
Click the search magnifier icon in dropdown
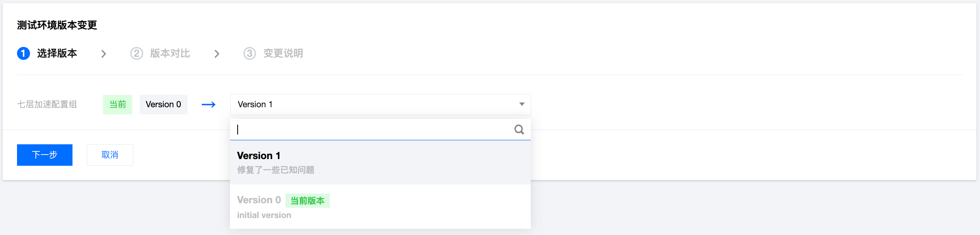click(519, 130)
